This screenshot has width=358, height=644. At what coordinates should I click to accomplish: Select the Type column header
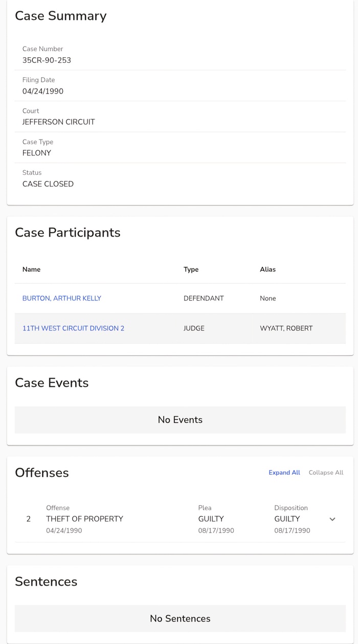point(191,269)
